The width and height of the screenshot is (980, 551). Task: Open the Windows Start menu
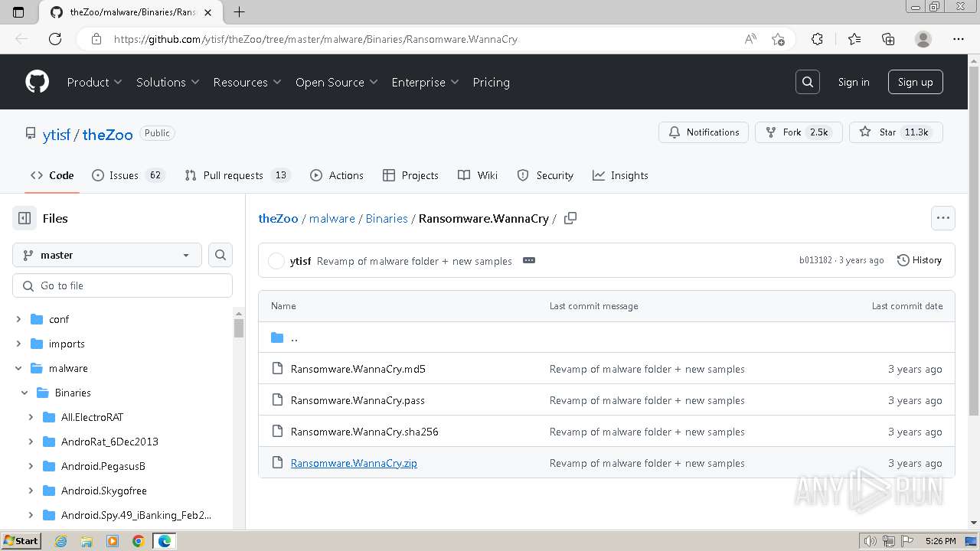click(x=21, y=541)
